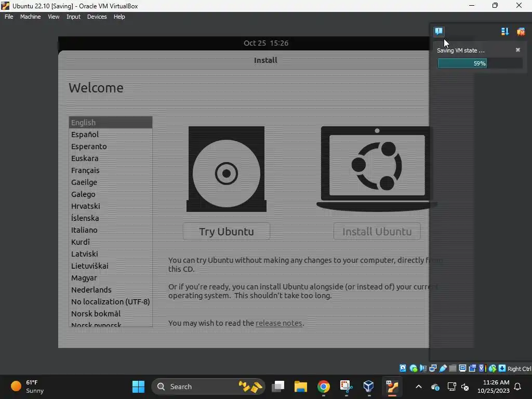
Task: Click the recording status indicator icon
Action: 472,368
